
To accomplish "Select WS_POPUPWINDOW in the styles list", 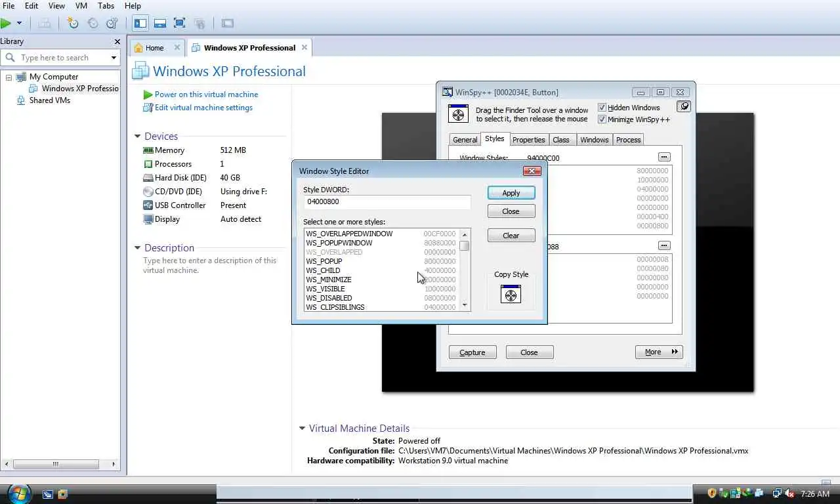I will tap(381, 243).
